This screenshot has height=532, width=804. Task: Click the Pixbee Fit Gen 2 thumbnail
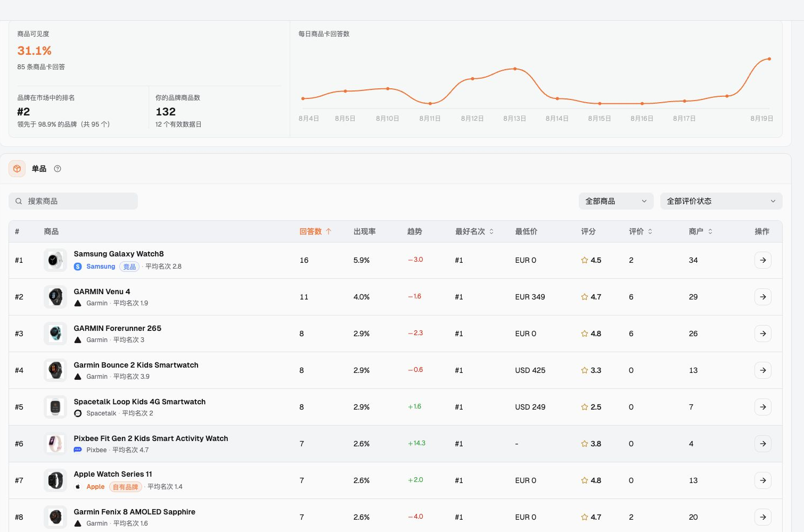(x=55, y=444)
